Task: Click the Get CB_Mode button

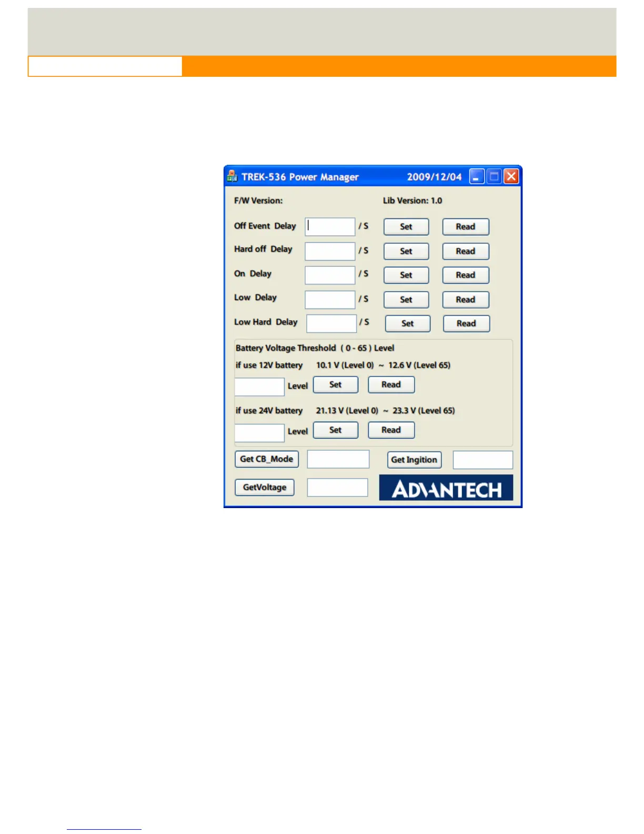Action: (267, 459)
